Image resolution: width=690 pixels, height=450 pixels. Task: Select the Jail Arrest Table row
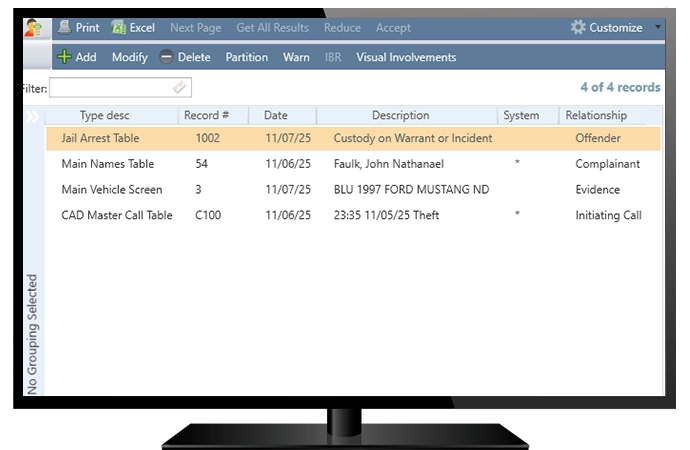click(353, 139)
